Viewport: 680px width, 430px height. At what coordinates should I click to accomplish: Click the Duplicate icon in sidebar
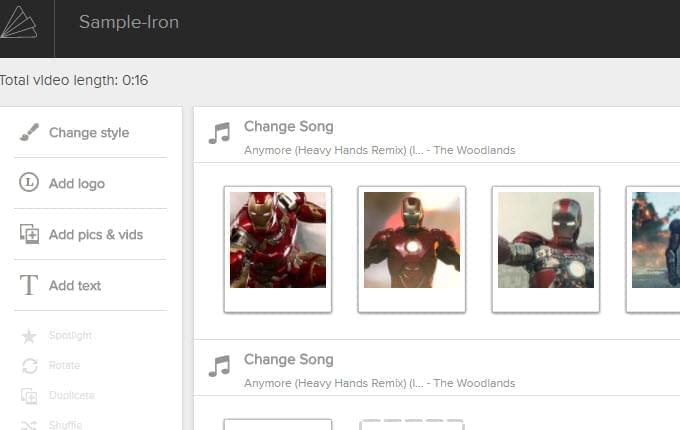tap(29, 396)
